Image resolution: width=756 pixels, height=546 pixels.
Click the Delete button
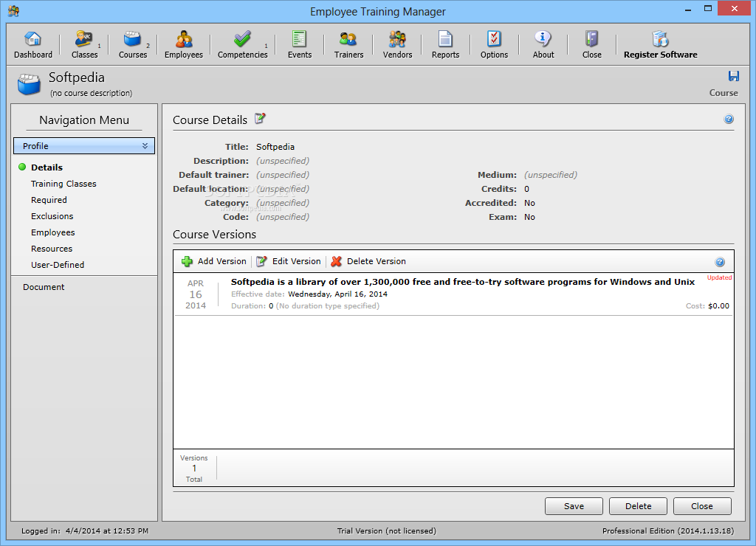[639, 506]
